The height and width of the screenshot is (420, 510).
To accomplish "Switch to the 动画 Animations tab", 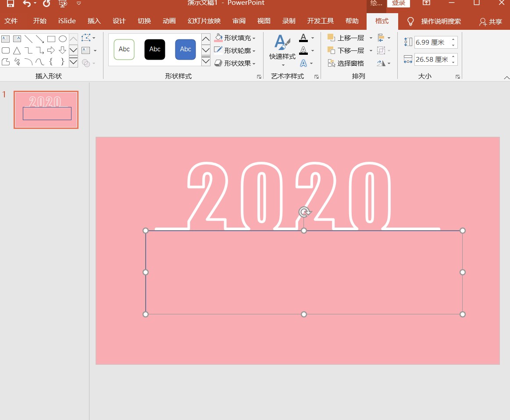I will click(x=169, y=21).
